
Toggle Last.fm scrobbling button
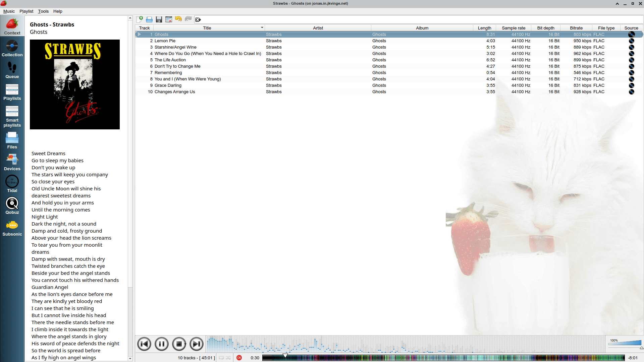tap(239, 358)
